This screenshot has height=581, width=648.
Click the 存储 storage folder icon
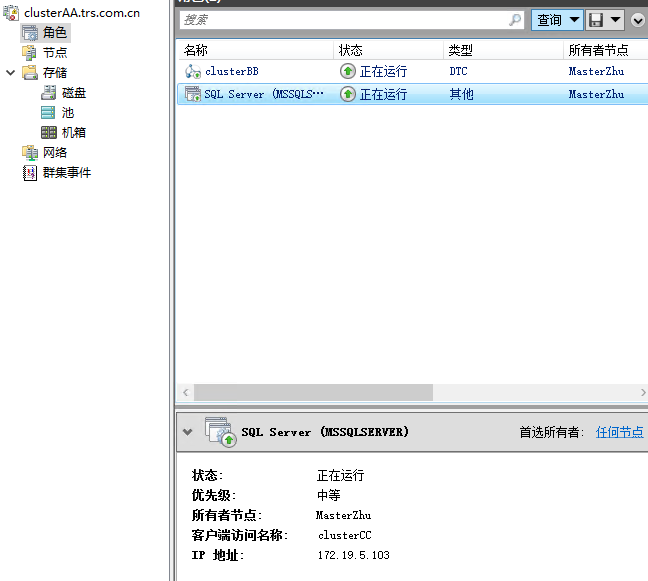pyautogui.click(x=30, y=73)
